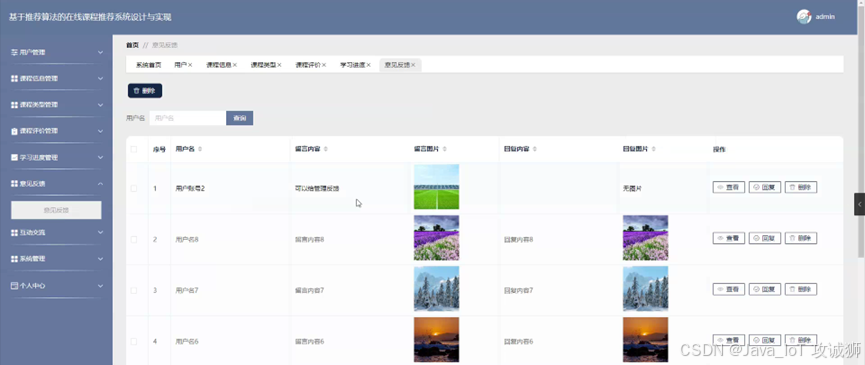Expand the 互动交流 sidebar menu
This screenshot has width=865, height=365.
click(100, 233)
